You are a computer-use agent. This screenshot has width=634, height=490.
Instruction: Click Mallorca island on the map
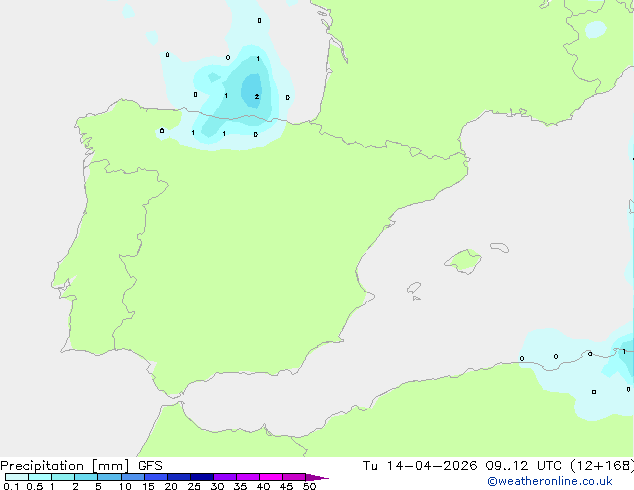[463, 261]
